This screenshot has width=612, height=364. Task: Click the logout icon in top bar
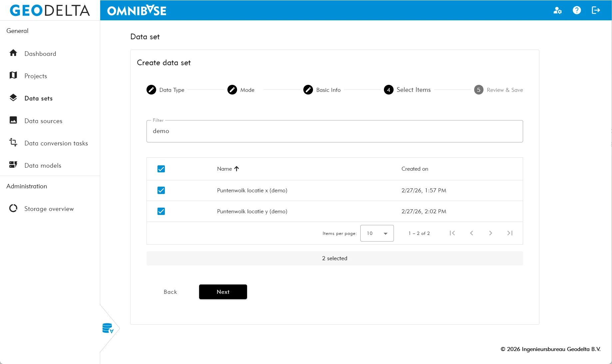coord(596,10)
